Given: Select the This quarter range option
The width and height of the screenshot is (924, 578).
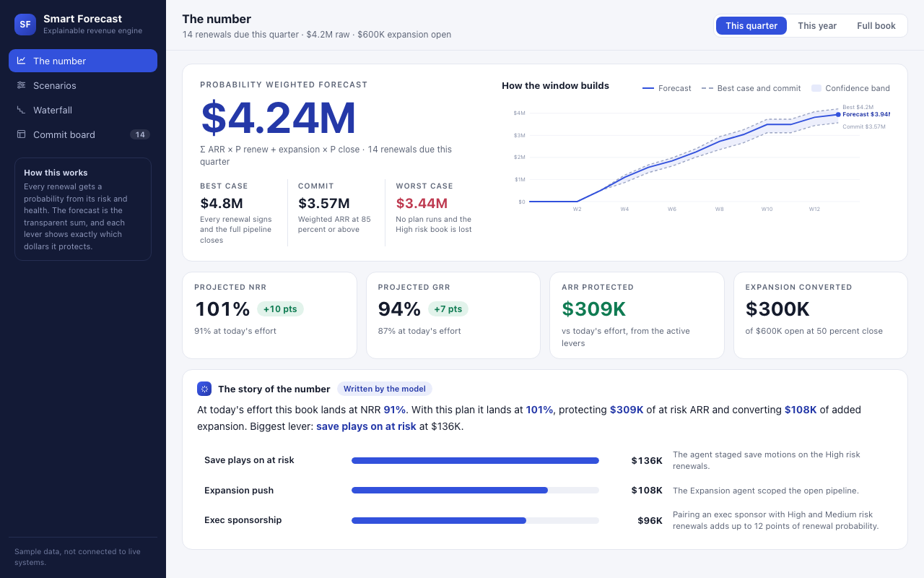Looking at the screenshot, I should 751,25.
